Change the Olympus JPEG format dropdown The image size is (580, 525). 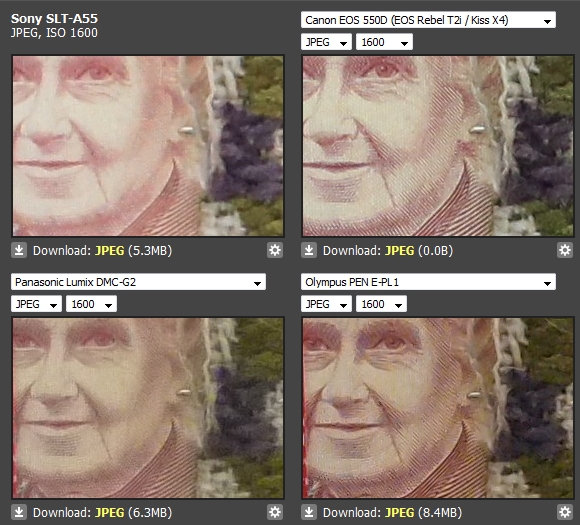(x=326, y=304)
